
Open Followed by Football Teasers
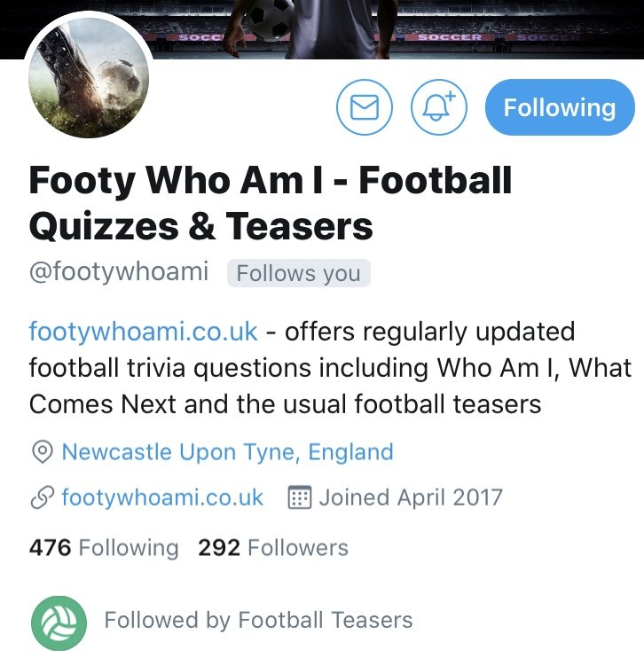click(258, 620)
